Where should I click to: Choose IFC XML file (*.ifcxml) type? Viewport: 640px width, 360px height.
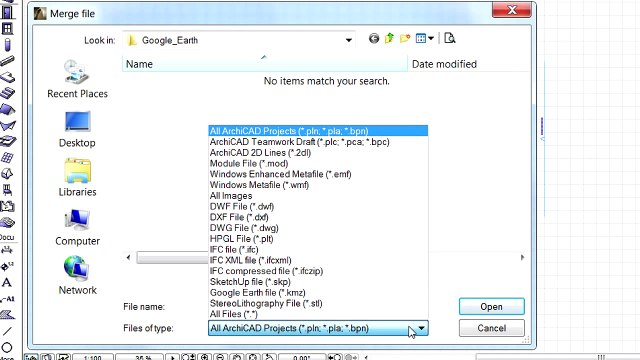tap(318, 260)
